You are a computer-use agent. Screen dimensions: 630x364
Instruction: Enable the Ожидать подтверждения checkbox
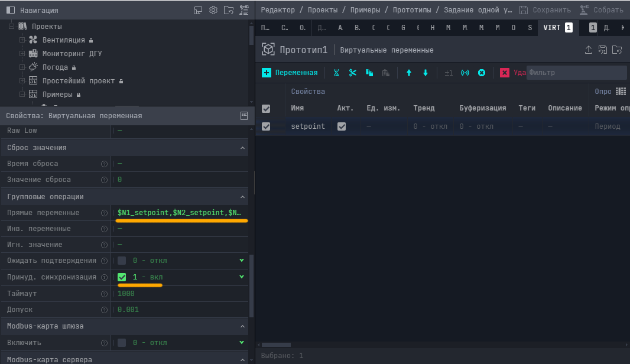pos(122,261)
